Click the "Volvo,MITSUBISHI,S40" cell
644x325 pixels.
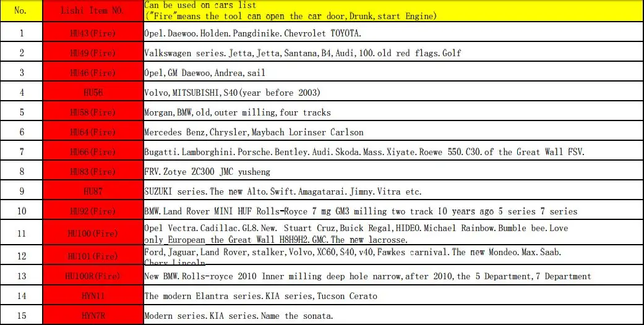[393, 91]
